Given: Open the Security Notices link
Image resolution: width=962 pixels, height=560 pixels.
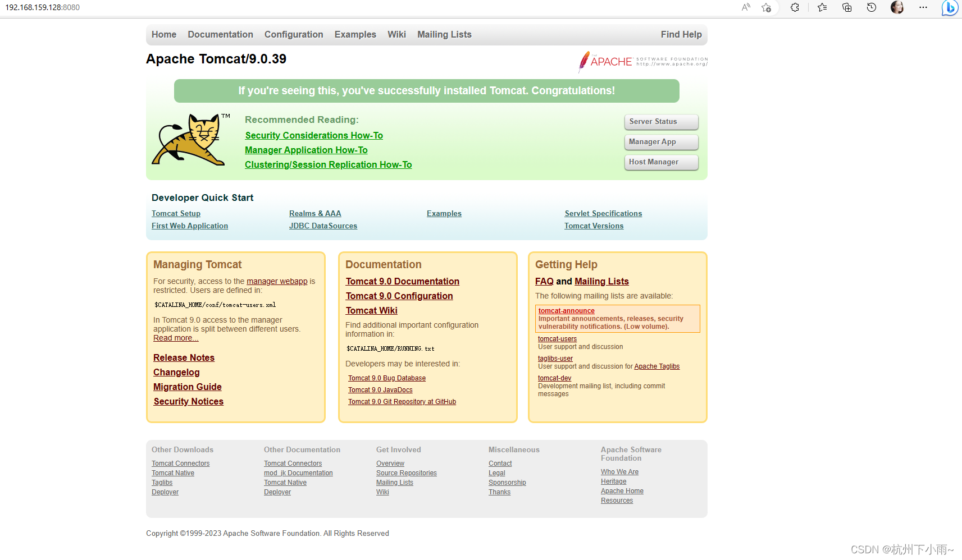Looking at the screenshot, I should (x=189, y=401).
